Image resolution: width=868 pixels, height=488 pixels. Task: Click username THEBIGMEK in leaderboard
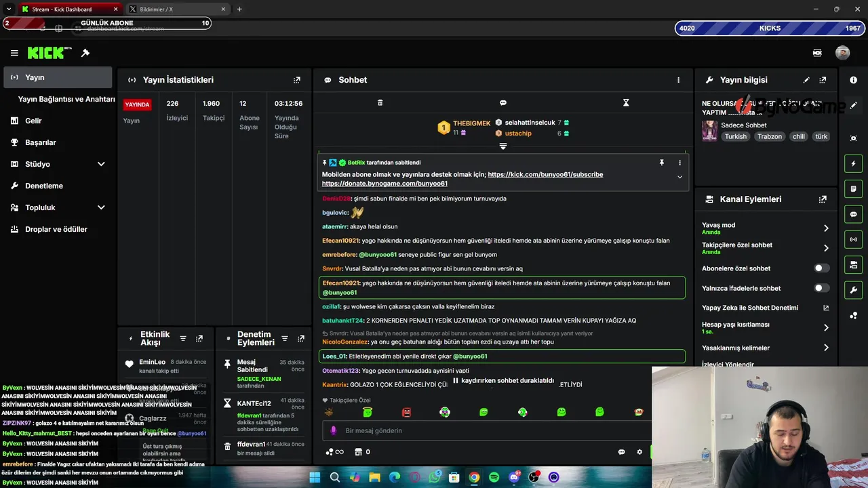click(471, 123)
